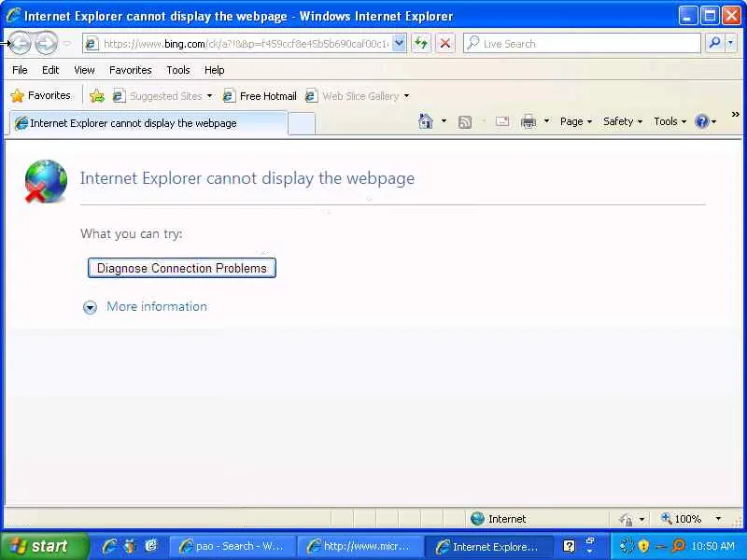Image resolution: width=747 pixels, height=560 pixels.
Task: Click the globe error icon
Action: click(46, 181)
